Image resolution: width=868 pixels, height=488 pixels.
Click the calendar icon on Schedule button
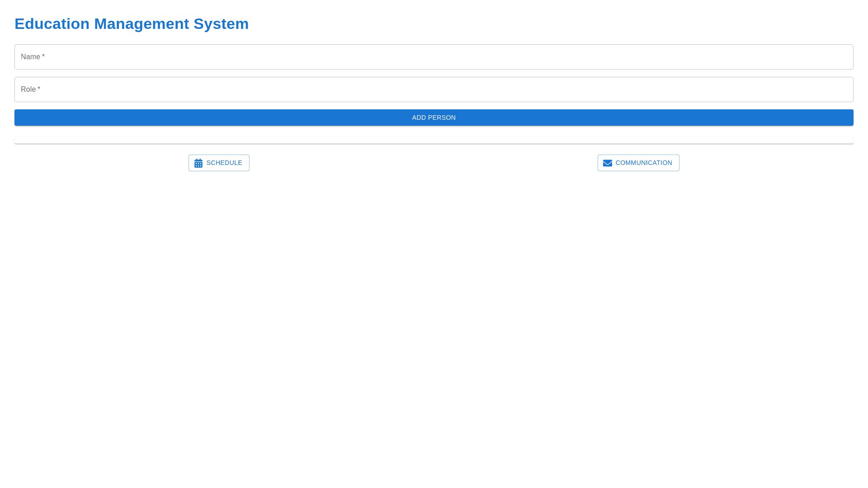(198, 163)
